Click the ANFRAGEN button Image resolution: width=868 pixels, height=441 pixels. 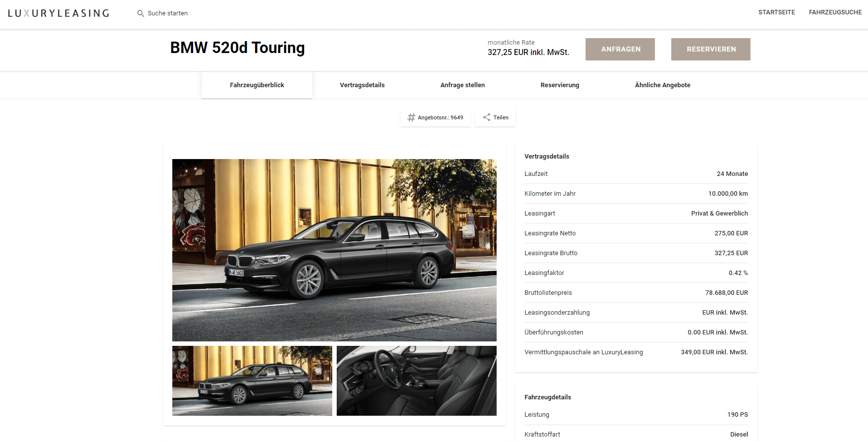click(620, 49)
